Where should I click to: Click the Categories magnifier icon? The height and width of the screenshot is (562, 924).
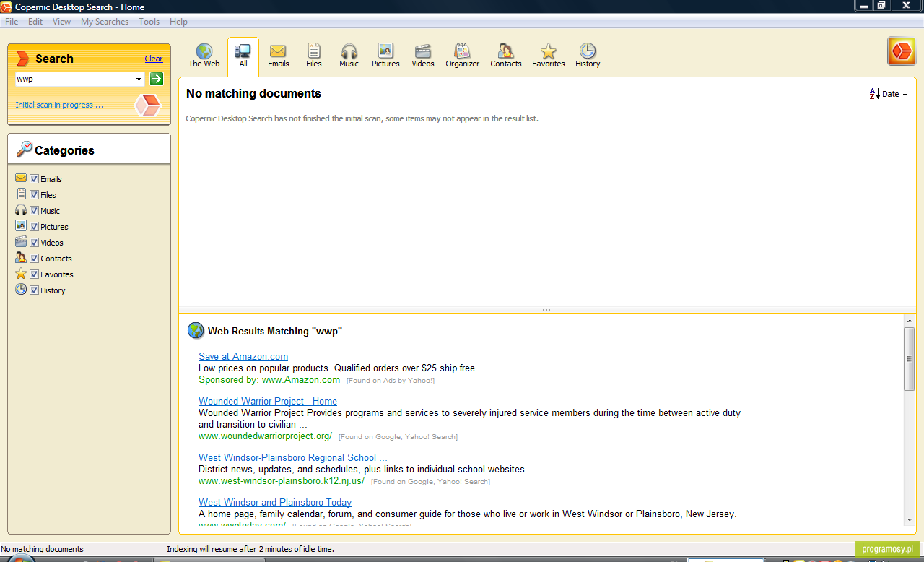24,149
